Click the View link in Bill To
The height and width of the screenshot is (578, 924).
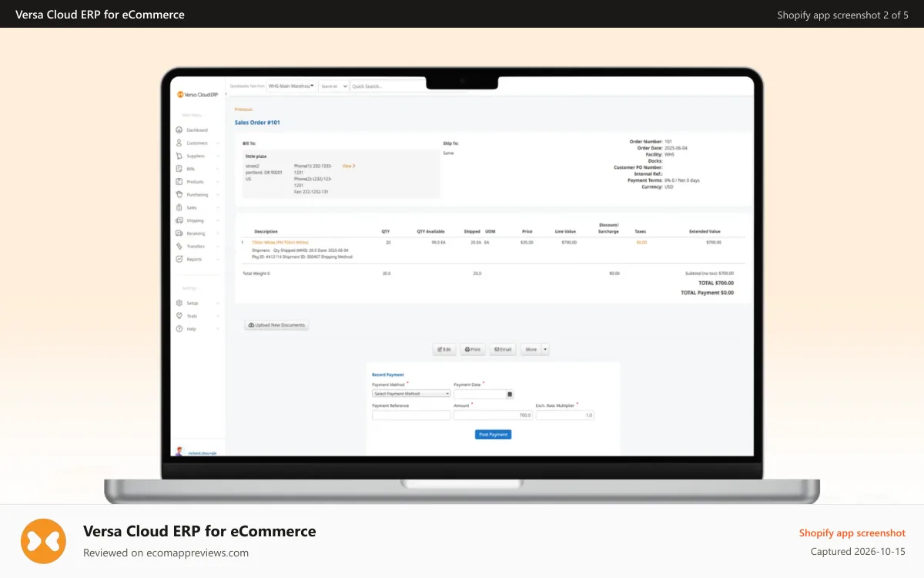(349, 166)
